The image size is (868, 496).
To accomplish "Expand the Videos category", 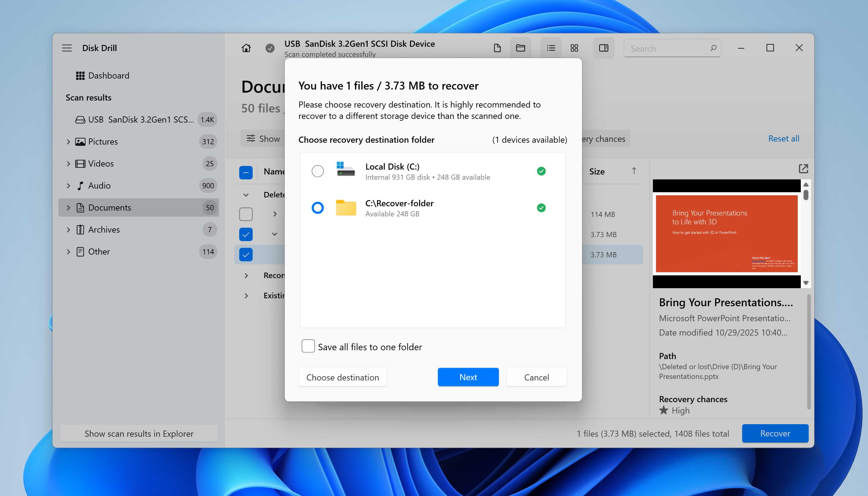I will click(x=68, y=163).
